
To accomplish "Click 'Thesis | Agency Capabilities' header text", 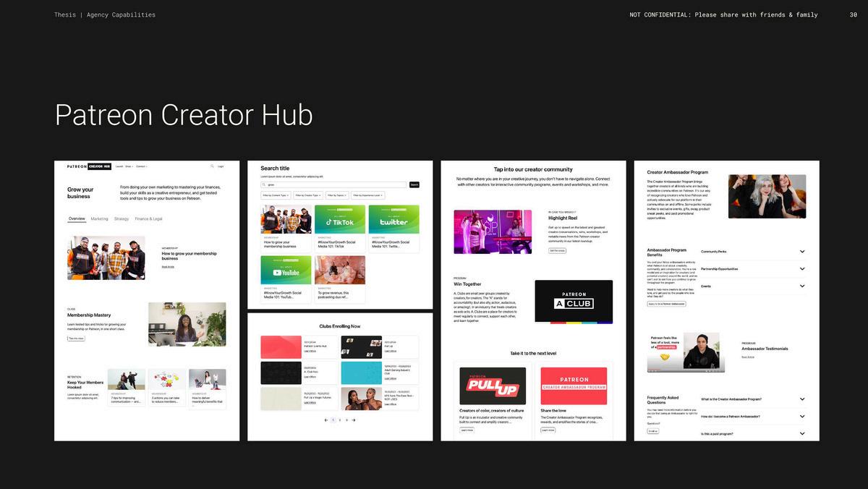I will [x=105, y=14].
